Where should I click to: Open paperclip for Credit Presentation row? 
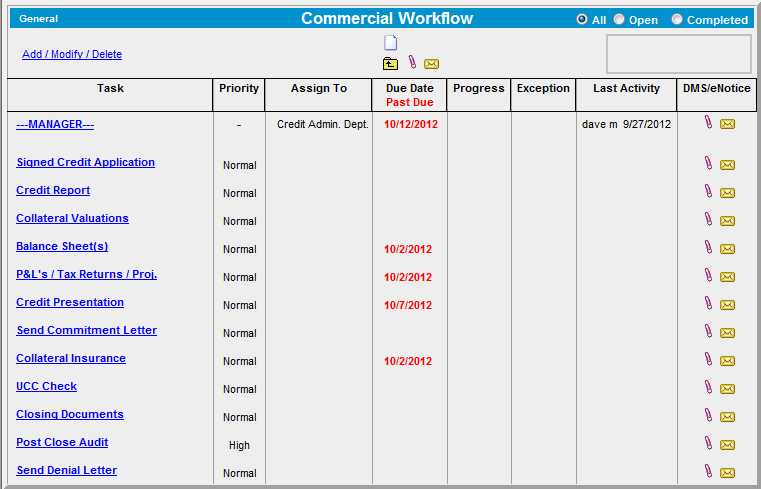(x=709, y=303)
